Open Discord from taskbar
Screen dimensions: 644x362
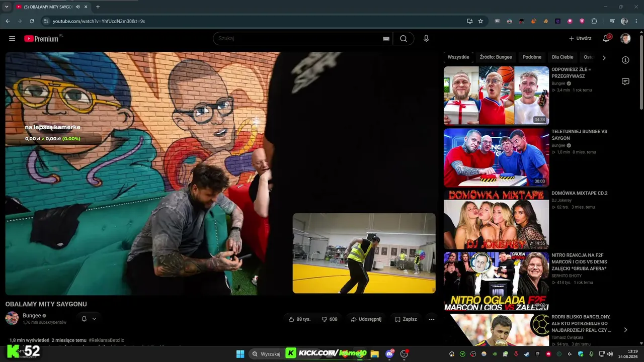click(x=389, y=354)
